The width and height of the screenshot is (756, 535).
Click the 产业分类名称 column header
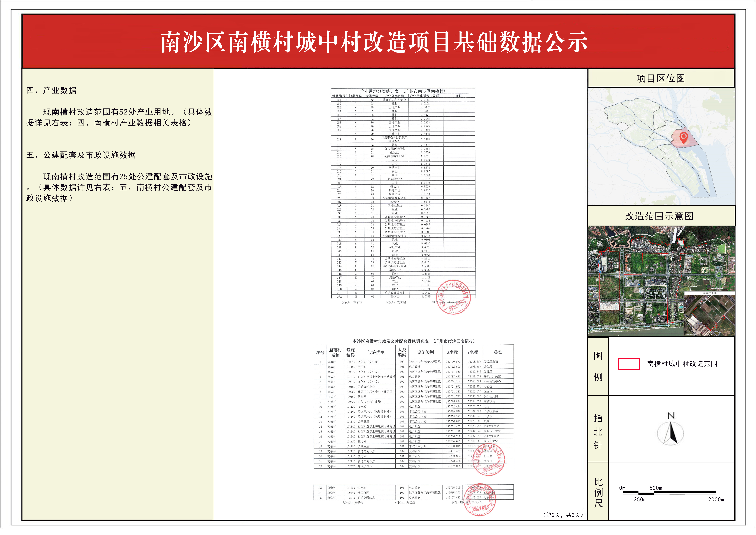[394, 96]
